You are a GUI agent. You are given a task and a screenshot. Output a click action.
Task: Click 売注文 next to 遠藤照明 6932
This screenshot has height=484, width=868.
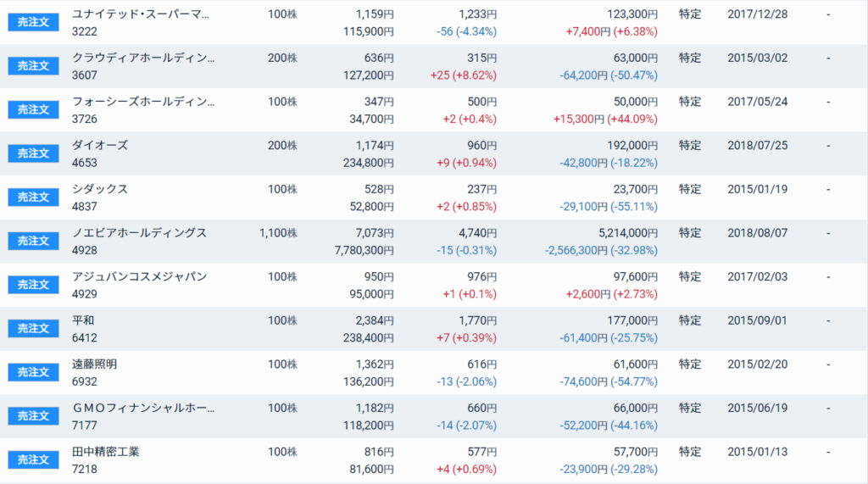pyautogui.click(x=33, y=372)
